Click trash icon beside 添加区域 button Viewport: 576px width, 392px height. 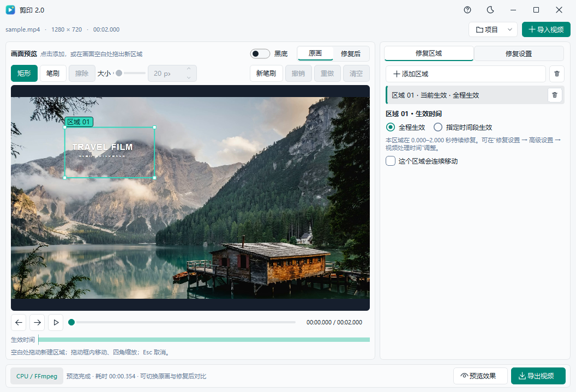tap(557, 74)
